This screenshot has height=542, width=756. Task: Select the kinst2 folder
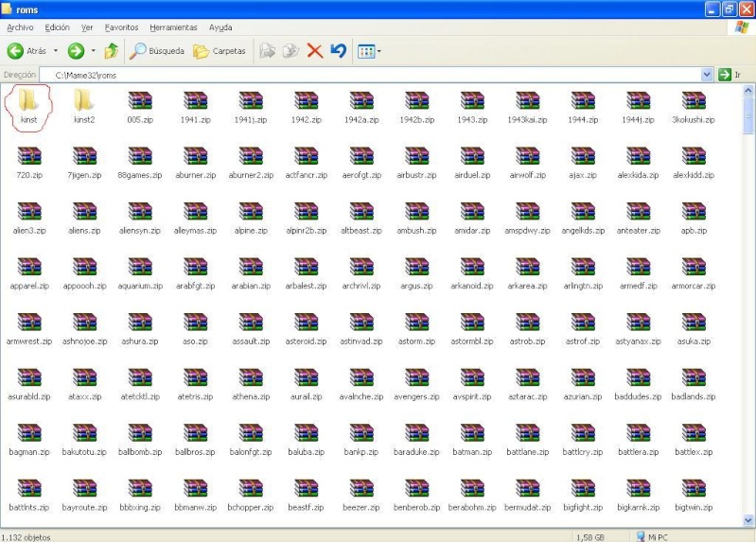[x=84, y=107]
